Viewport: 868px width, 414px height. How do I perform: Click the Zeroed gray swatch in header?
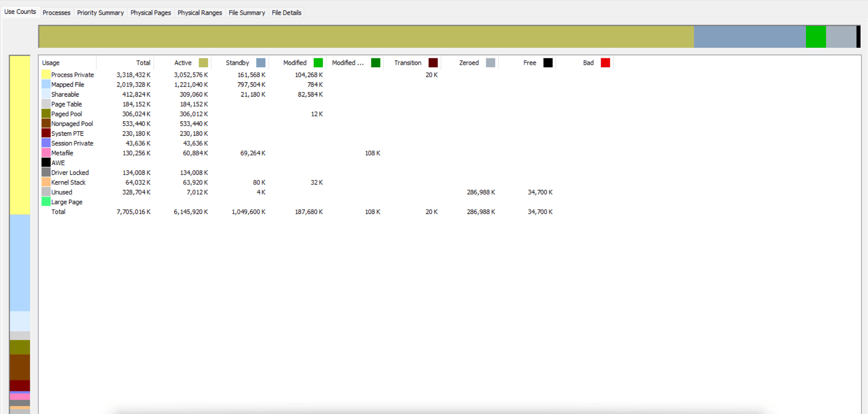(491, 63)
